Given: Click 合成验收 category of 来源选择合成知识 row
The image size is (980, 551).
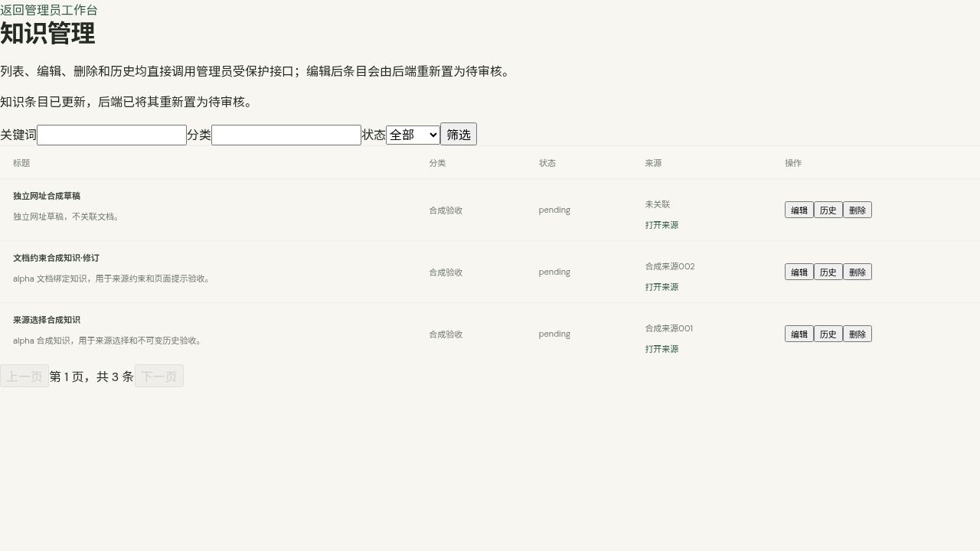Looking at the screenshot, I should click(x=446, y=334).
